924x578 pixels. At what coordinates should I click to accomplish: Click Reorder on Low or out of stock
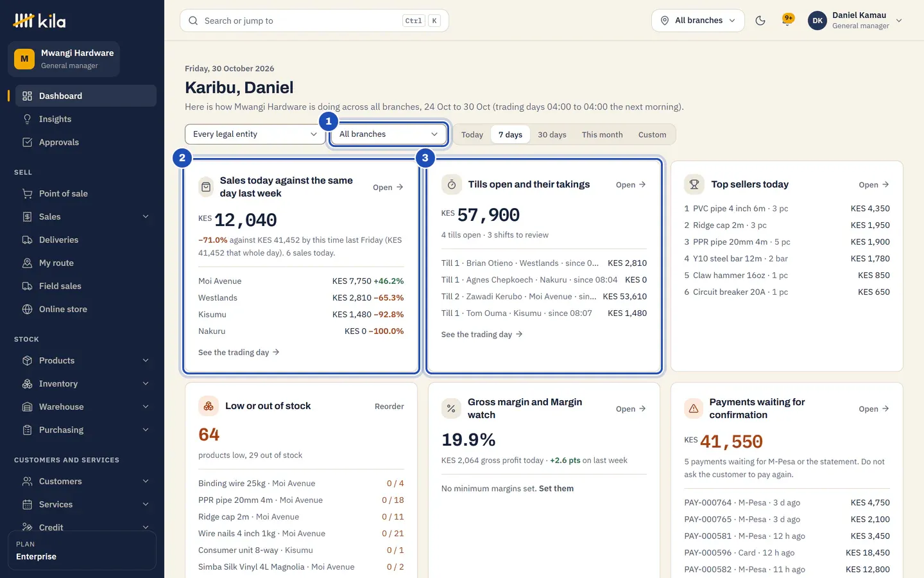point(389,407)
